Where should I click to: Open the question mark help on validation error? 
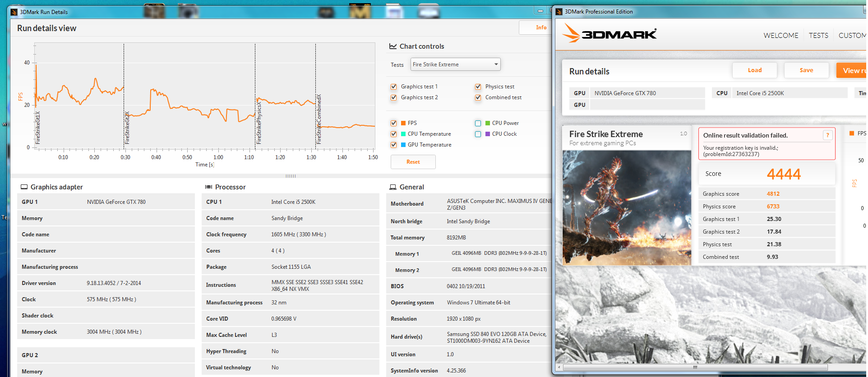(x=827, y=135)
